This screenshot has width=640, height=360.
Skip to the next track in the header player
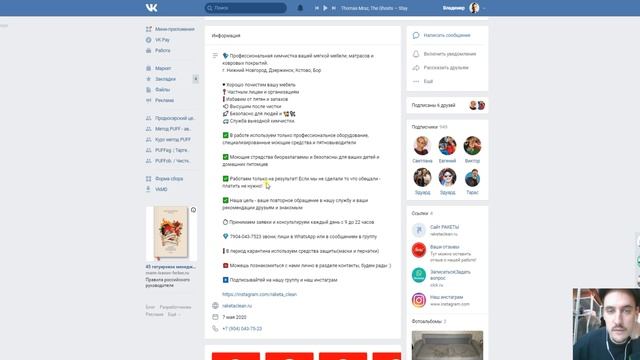coord(333,8)
